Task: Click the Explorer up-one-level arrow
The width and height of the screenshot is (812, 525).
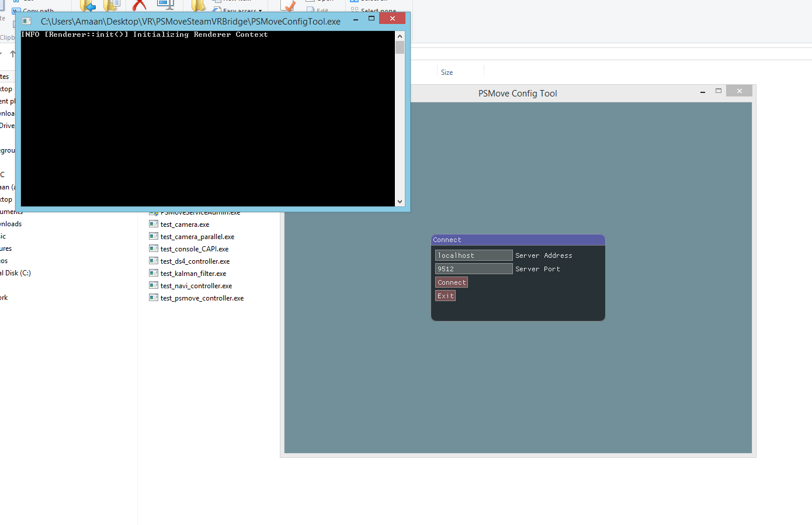Action: [x=13, y=54]
